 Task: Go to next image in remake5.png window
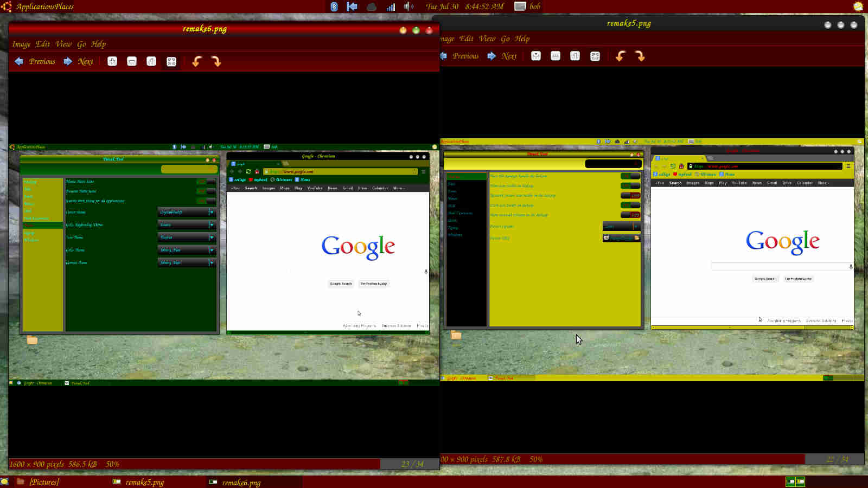502,56
